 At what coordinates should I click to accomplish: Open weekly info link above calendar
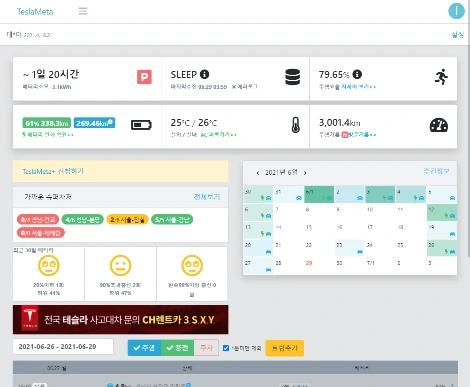pyautogui.click(x=436, y=171)
